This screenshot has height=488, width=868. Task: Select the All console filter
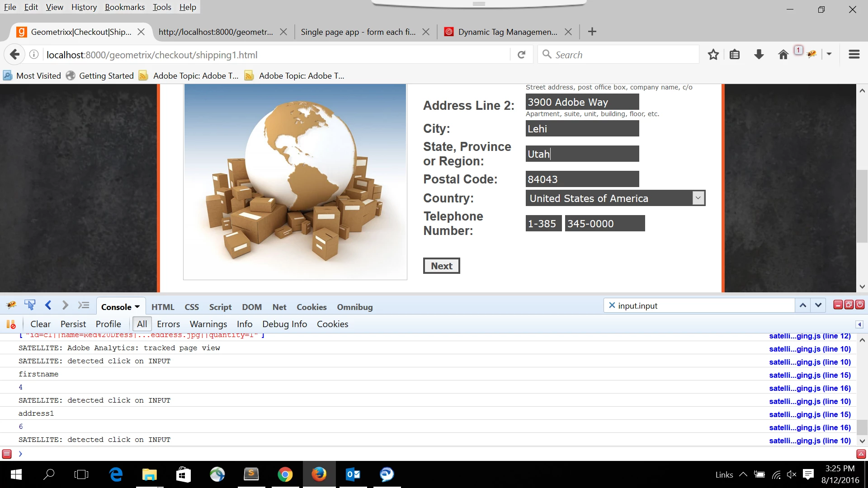click(x=142, y=324)
